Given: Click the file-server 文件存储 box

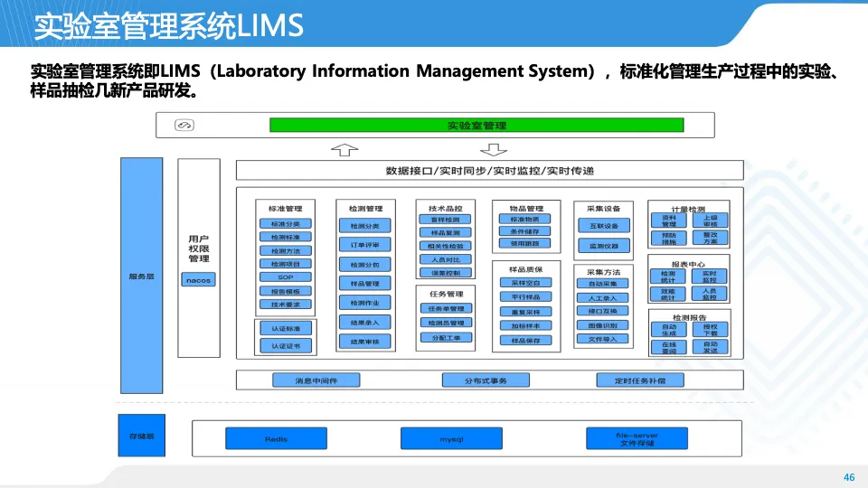Looking at the screenshot, I should pos(637,438).
